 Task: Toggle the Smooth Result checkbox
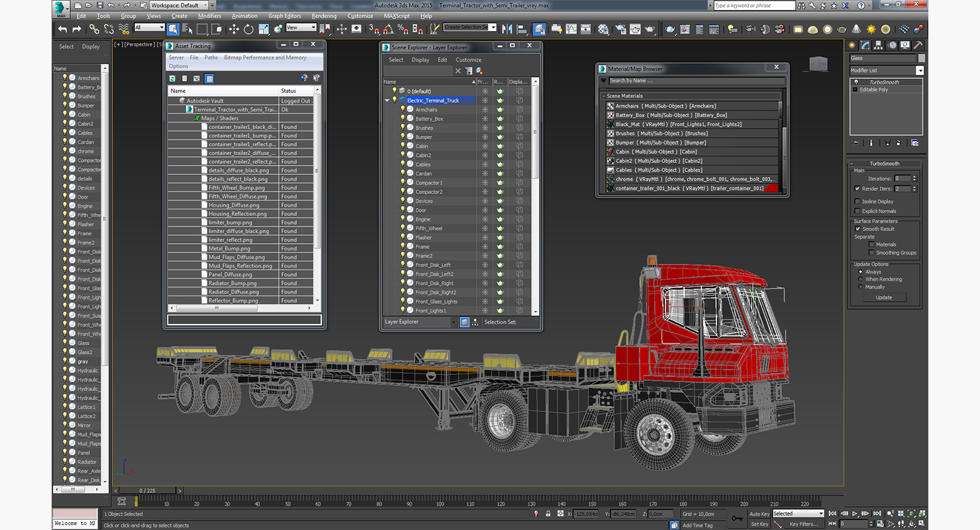[857, 229]
